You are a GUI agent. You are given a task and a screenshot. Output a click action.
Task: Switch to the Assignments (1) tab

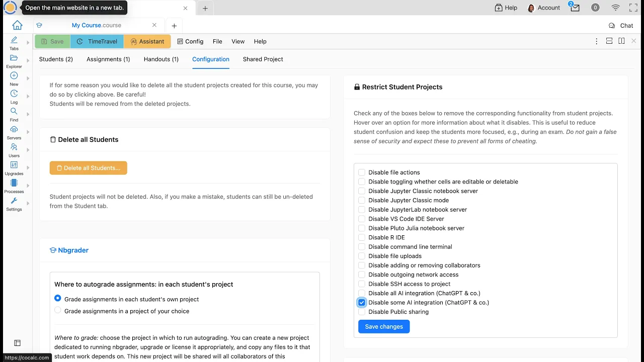click(108, 59)
